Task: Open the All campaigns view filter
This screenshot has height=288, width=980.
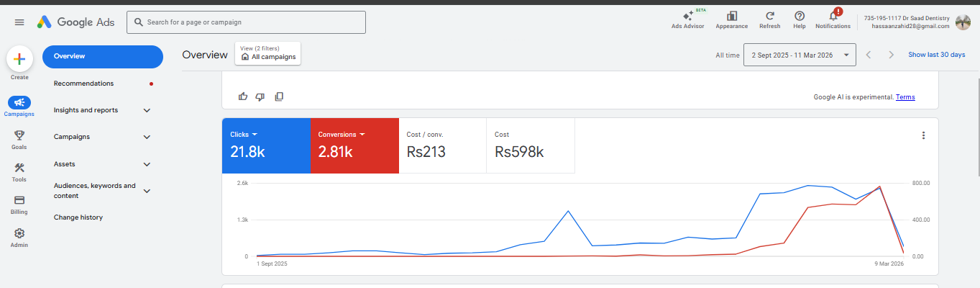Action: pyautogui.click(x=268, y=53)
